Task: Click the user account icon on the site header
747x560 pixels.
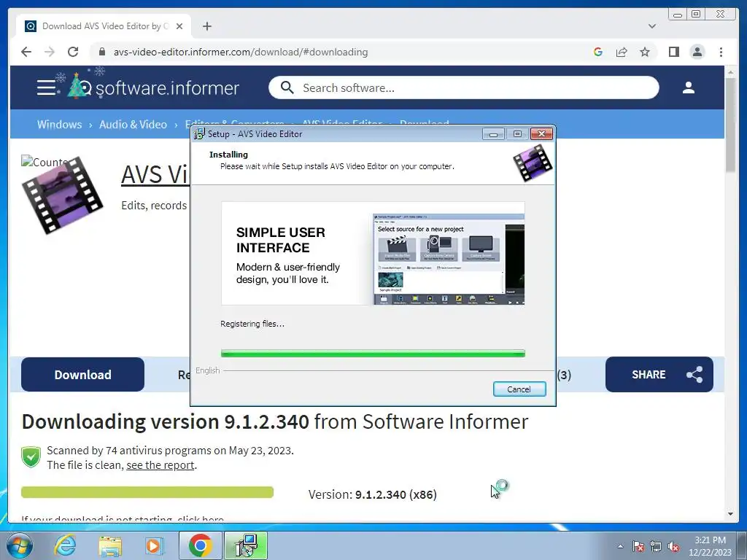Action: click(688, 87)
